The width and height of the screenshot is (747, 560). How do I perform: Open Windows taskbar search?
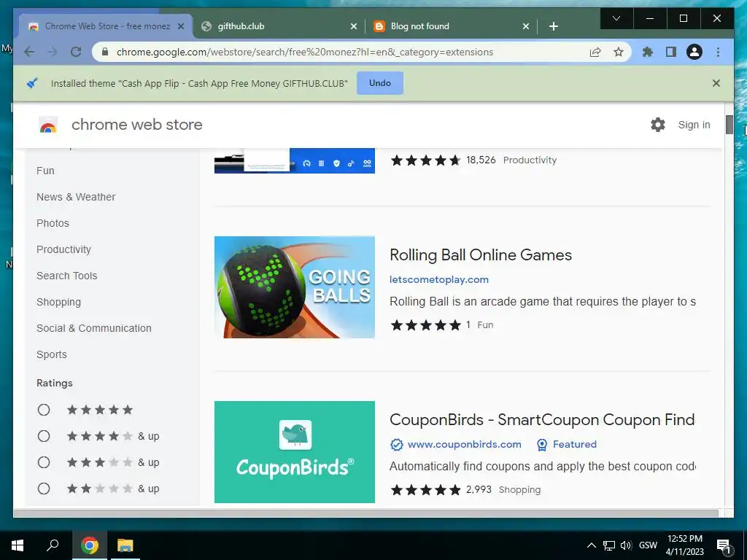click(x=53, y=545)
